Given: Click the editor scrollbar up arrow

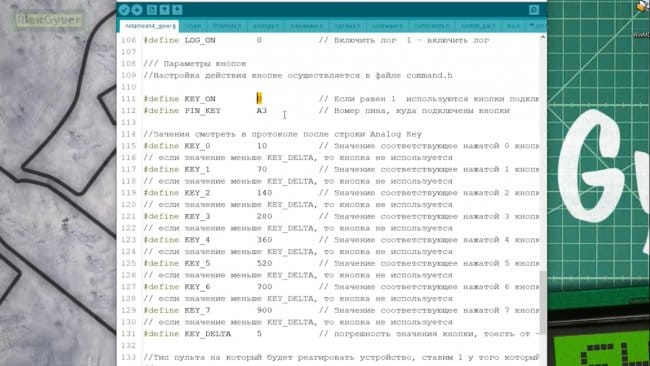Looking at the screenshot, I should tap(543, 37).
